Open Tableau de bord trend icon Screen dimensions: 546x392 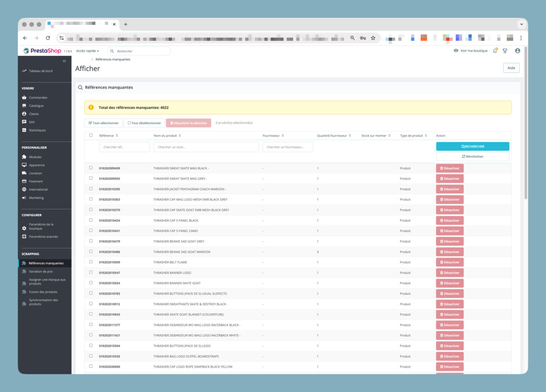[24, 71]
